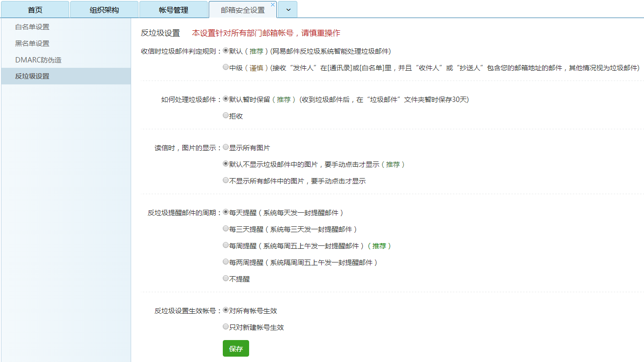Open 黑名单设置 in the sidebar

[31, 43]
